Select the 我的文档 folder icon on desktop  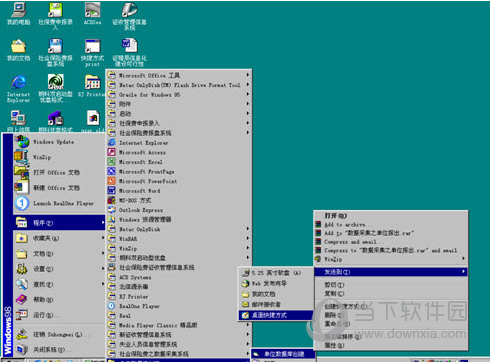(x=19, y=50)
